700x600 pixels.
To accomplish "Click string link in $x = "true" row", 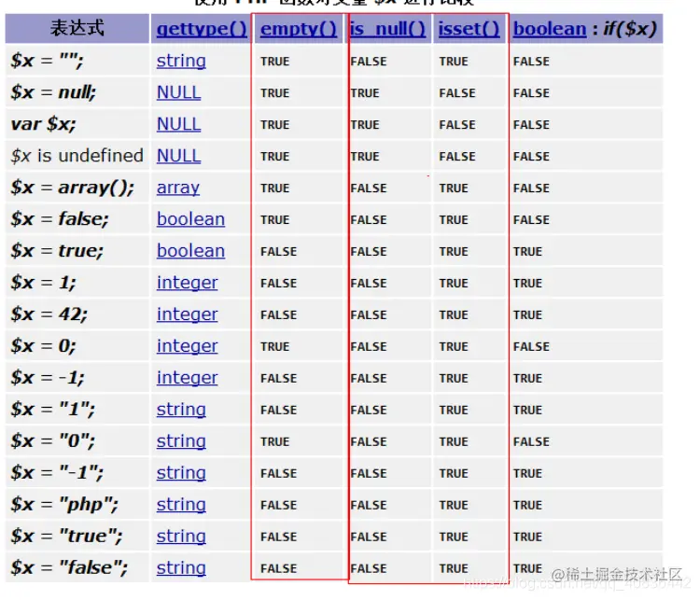I will tap(181, 537).
